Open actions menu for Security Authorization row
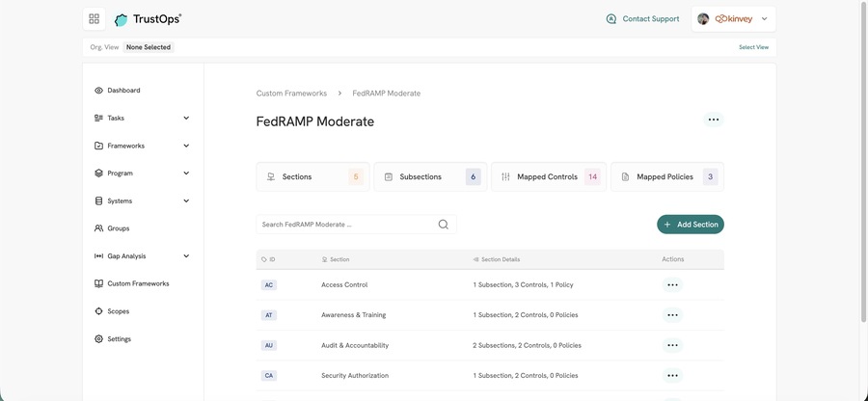 click(672, 376)
